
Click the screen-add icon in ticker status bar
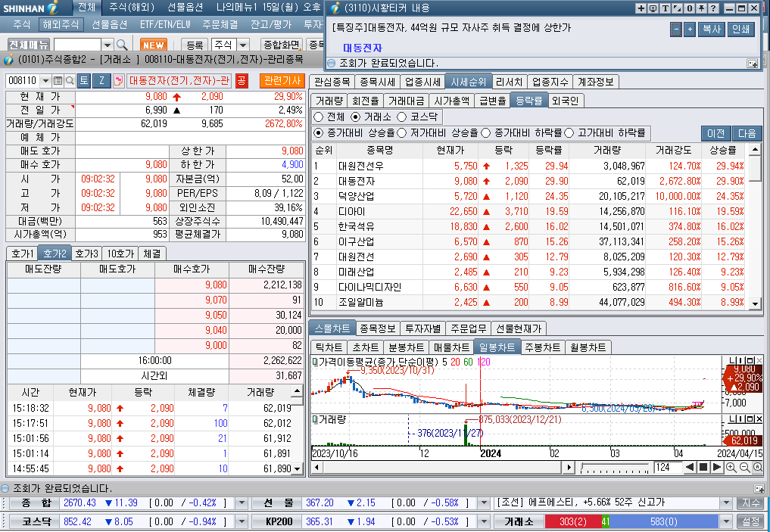coord(752,64)
